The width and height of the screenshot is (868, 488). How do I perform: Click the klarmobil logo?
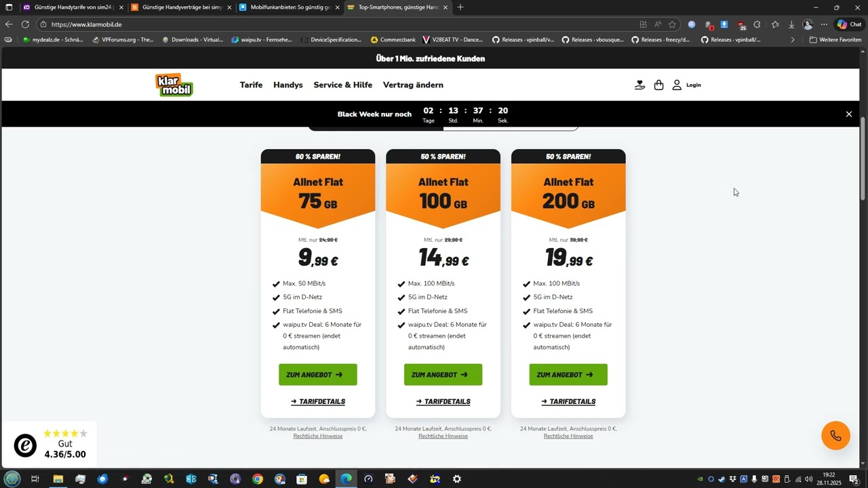pyautogui.click(x=174, y=85)
